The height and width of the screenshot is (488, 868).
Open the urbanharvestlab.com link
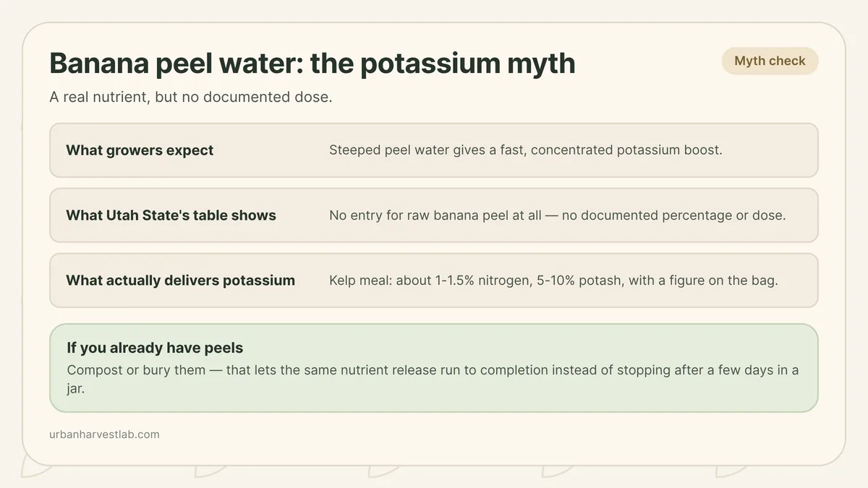pos(104,435)
